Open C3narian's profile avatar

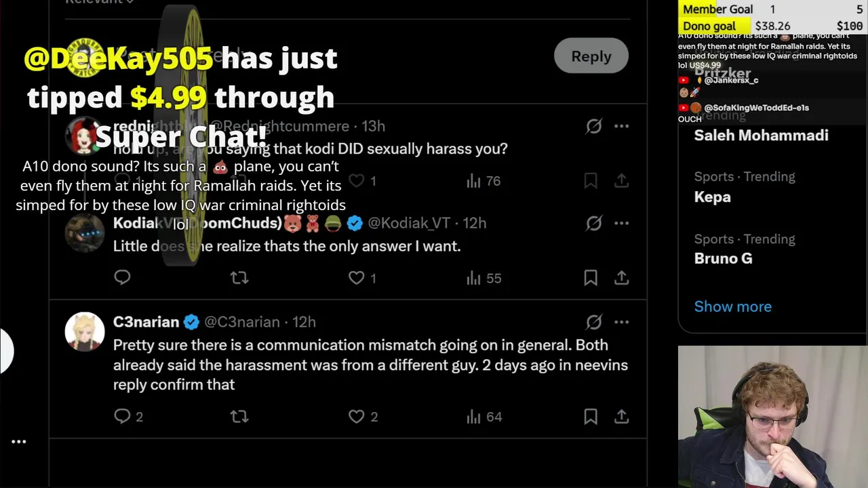click(85, 331)
